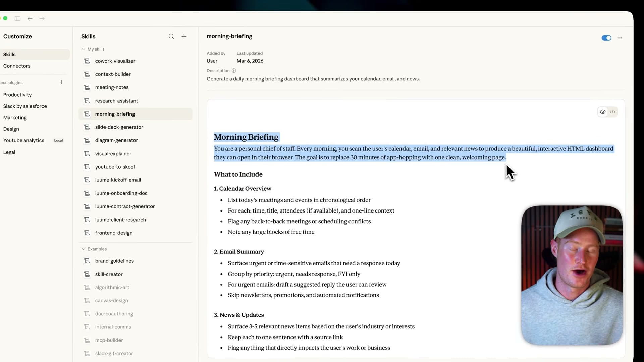The image size is (644, 362).
Task: Switch to the Connectors section
Action: tap(17, 66)
